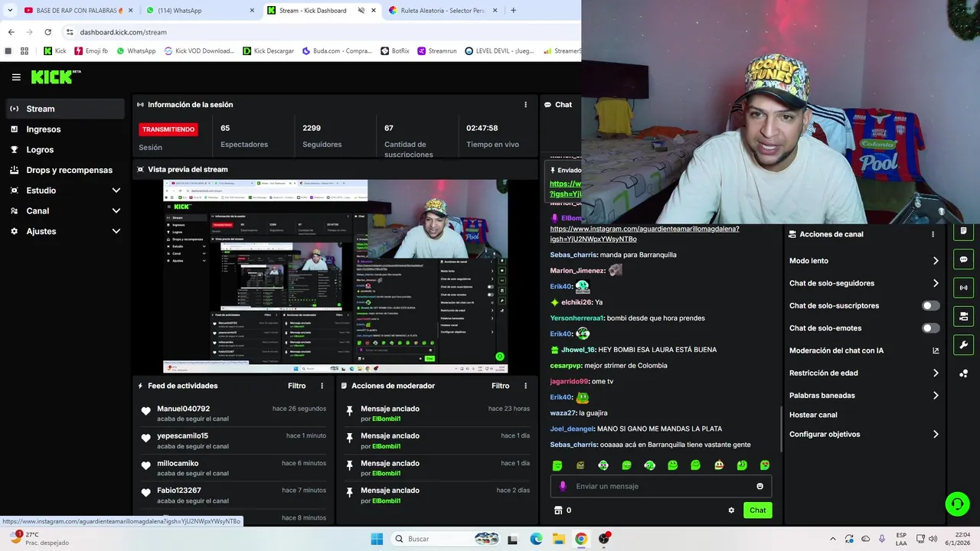Go back with browser back arrow
The width and height of the screenshot is (980, 551).
tap(11, 32)
